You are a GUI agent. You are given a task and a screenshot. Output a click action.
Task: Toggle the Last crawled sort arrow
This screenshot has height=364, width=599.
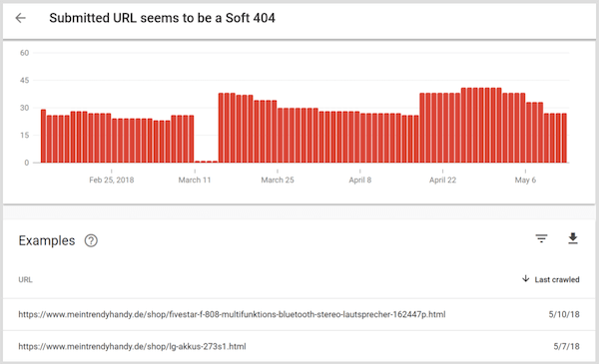pyautogui.click(x=526, y=279)
